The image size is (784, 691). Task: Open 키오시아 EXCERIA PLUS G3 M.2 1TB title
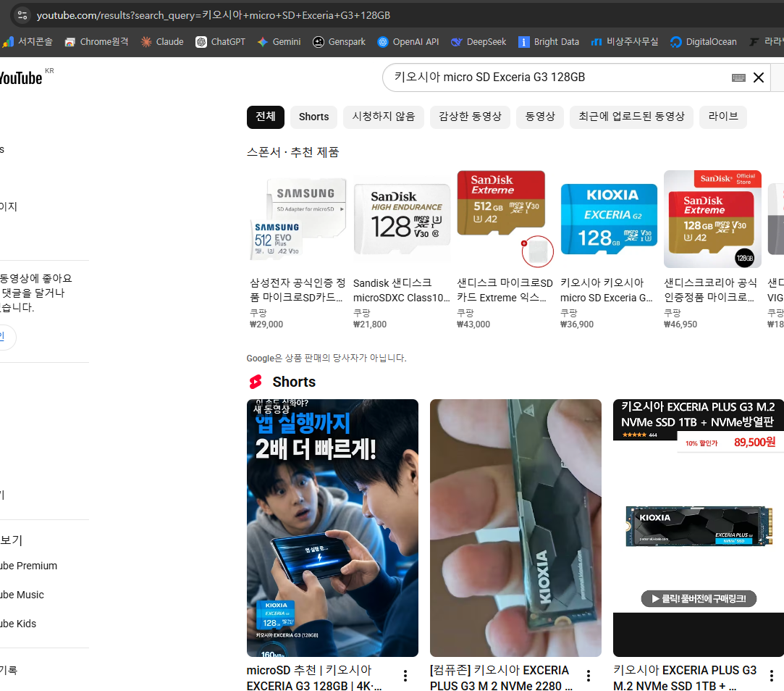tap(685, 677)
